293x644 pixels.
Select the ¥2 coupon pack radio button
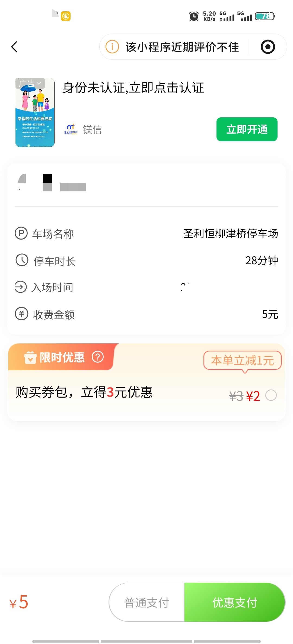[271, 395]
